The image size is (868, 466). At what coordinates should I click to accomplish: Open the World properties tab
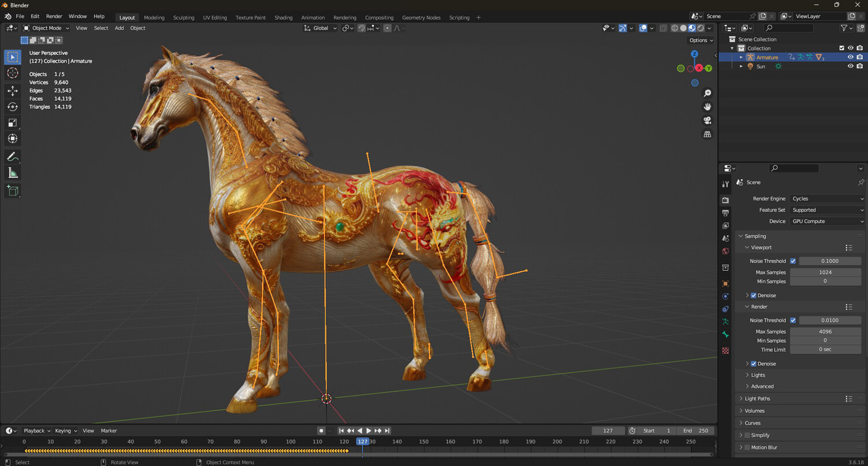pyautogui.click(x=726, y=251)
